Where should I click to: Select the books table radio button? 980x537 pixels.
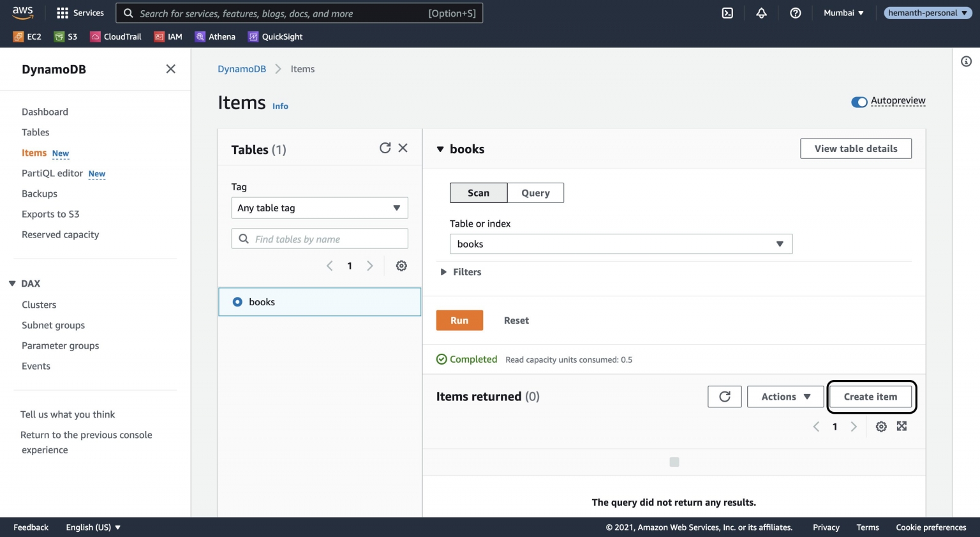(x=237, y=301)
